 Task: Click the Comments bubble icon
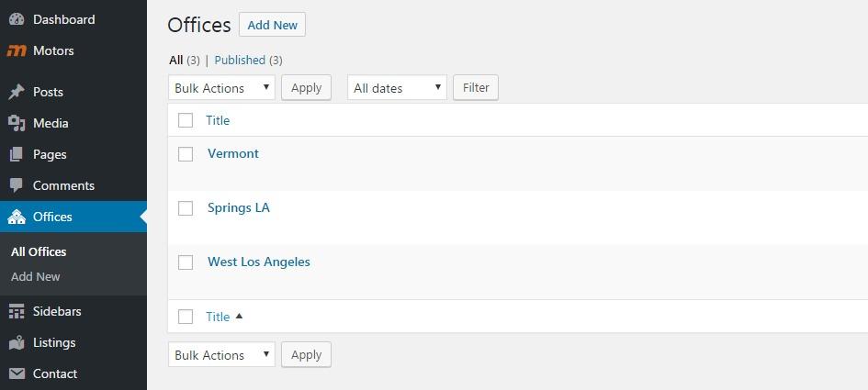click(17, 185)
